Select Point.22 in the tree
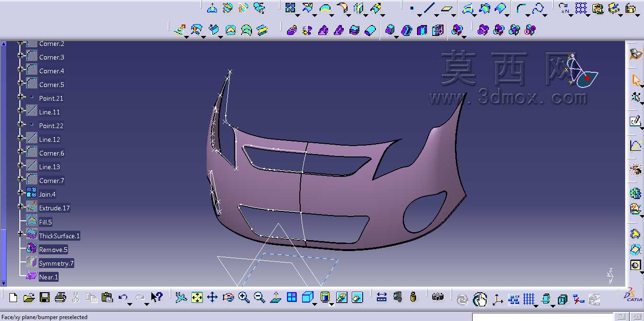The width and height of the screenshot is (644, 321). click(51, 126)
